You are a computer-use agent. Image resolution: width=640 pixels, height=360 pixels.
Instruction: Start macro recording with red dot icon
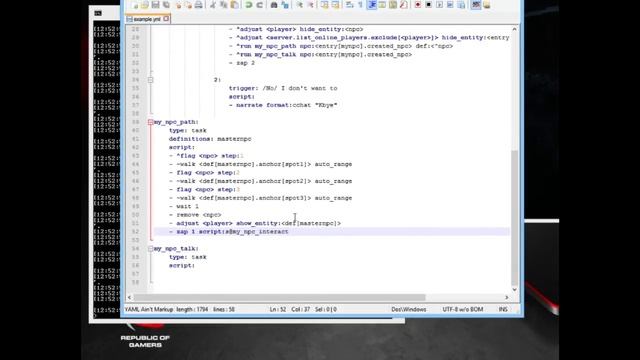[418, 5]
